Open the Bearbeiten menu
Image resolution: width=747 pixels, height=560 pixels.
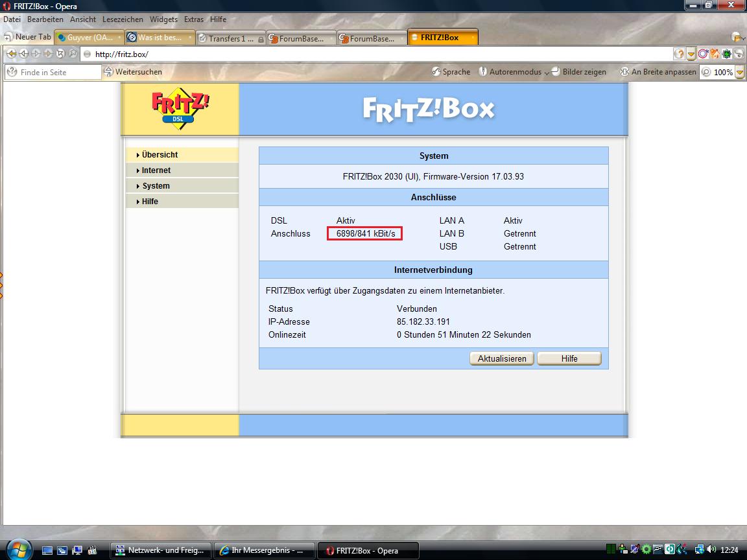(x=45, y=19)
